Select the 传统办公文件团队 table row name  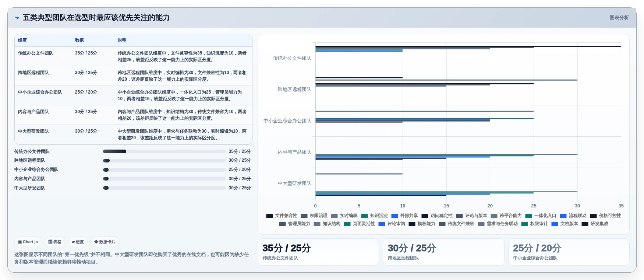pyautogui.click(x=36, y=53)
